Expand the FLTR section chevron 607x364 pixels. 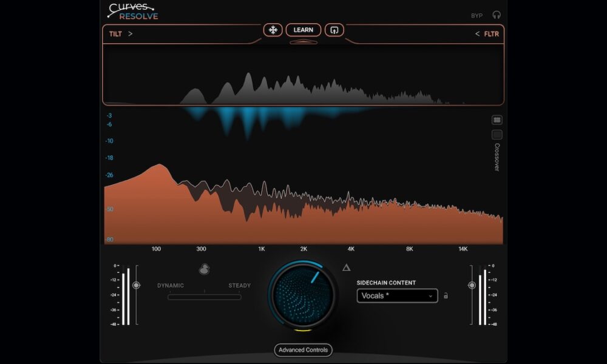[x=477, y=34]
